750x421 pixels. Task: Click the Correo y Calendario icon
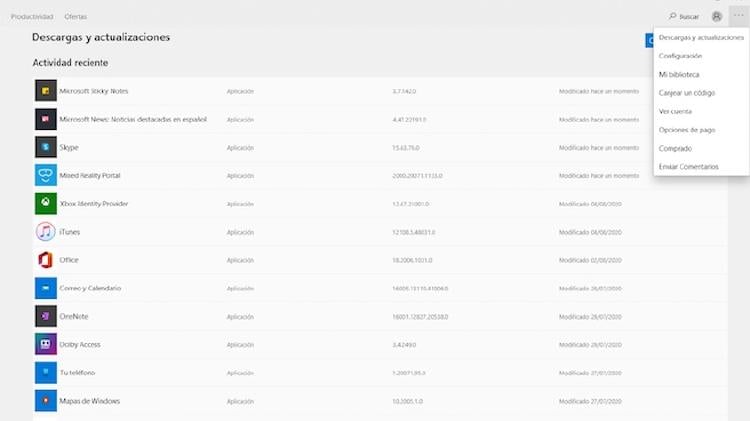coord(45,288)
